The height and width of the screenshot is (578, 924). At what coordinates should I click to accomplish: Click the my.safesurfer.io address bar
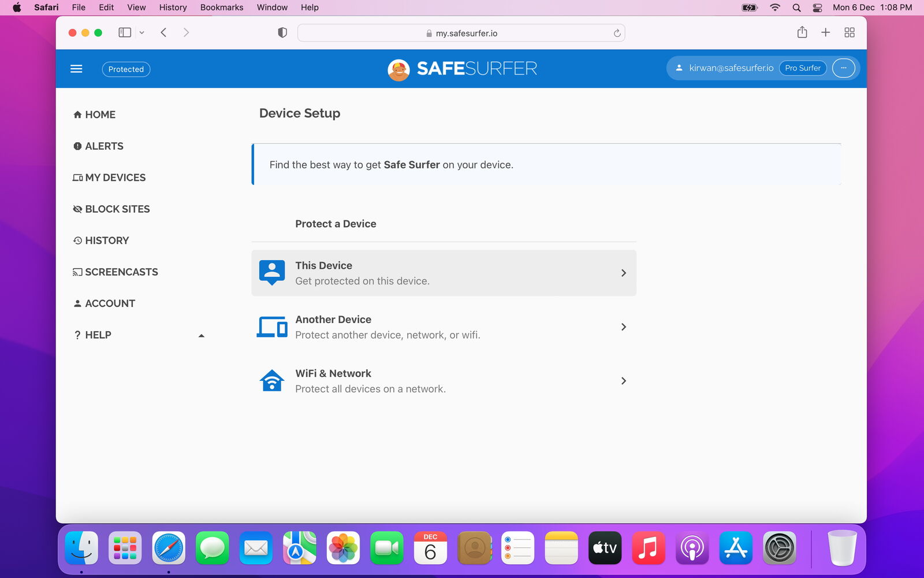(461, 33)
